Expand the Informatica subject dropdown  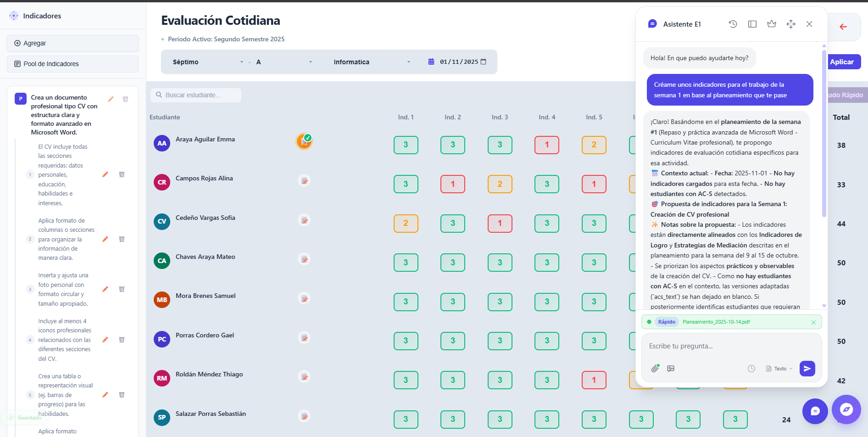point(372,62)
